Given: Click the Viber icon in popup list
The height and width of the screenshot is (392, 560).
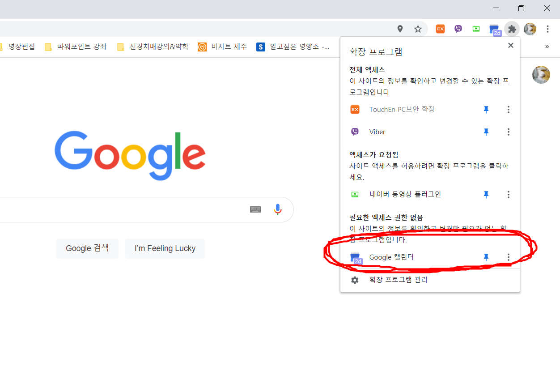Looking at the screenshot, I should pyautogui.click(x=355, y=132).
